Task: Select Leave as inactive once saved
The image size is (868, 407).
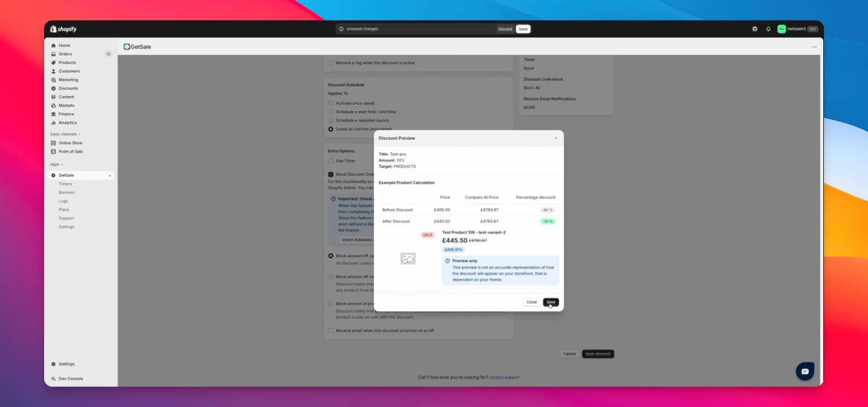Action: tap(331, 129)
